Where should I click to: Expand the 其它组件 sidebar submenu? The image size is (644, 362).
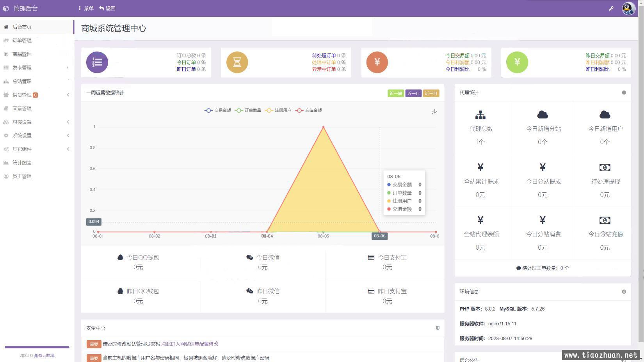pos(37,149)
